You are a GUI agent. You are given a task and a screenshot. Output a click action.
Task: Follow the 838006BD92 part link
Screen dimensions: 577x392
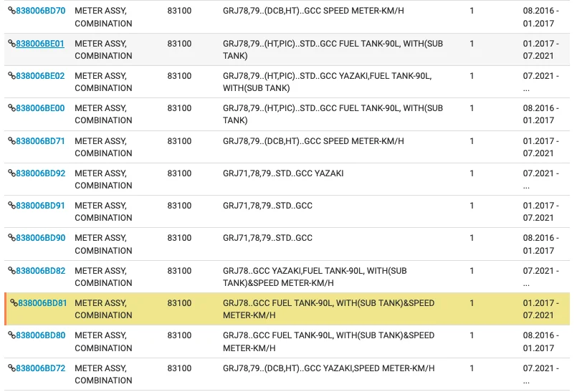coord(40,173)
